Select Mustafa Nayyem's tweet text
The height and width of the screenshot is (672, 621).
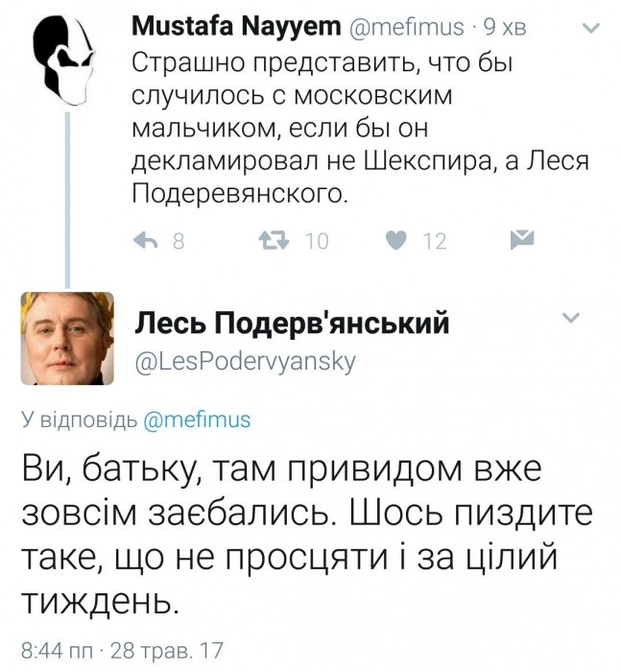[360, 129]
